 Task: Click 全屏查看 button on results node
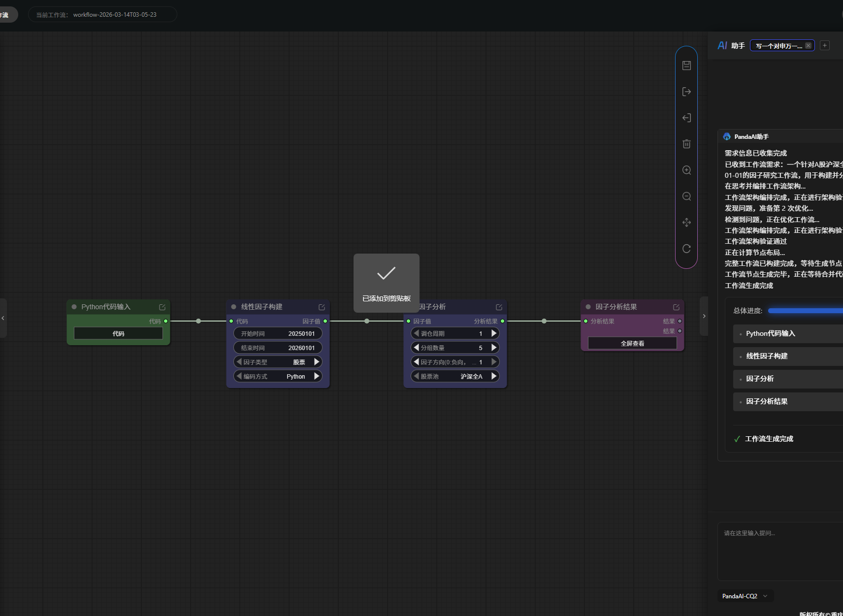point(632,343)
